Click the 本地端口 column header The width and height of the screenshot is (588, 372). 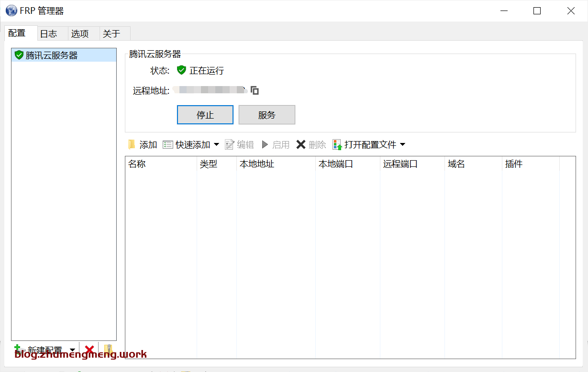tap(348, 164)
